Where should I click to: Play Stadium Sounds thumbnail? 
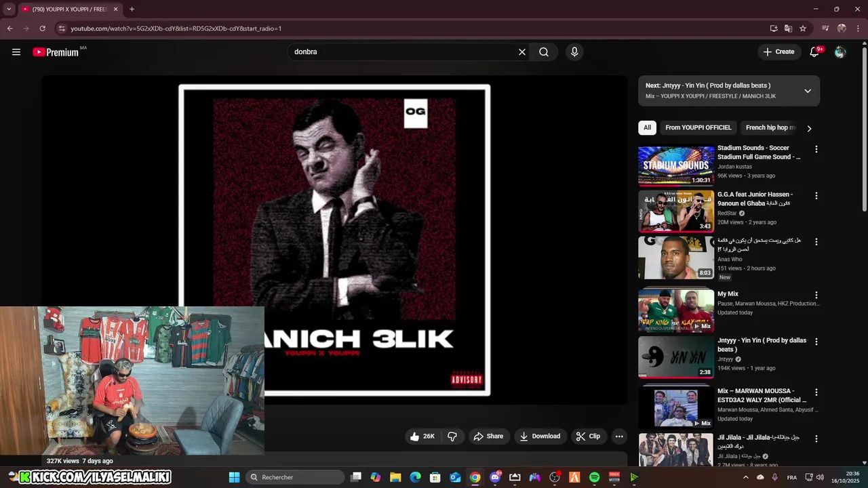point(676,165)
